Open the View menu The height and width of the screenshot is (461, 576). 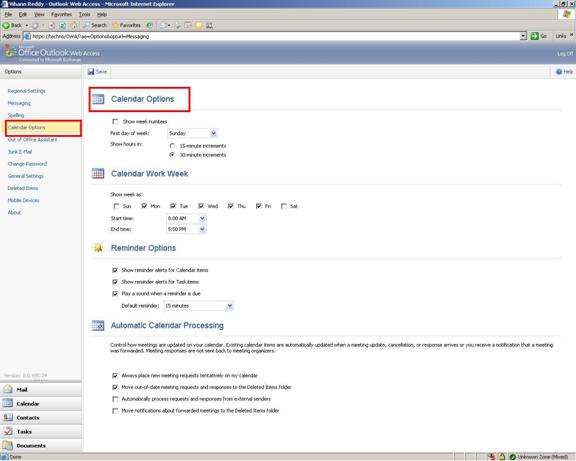coord(39,14)
